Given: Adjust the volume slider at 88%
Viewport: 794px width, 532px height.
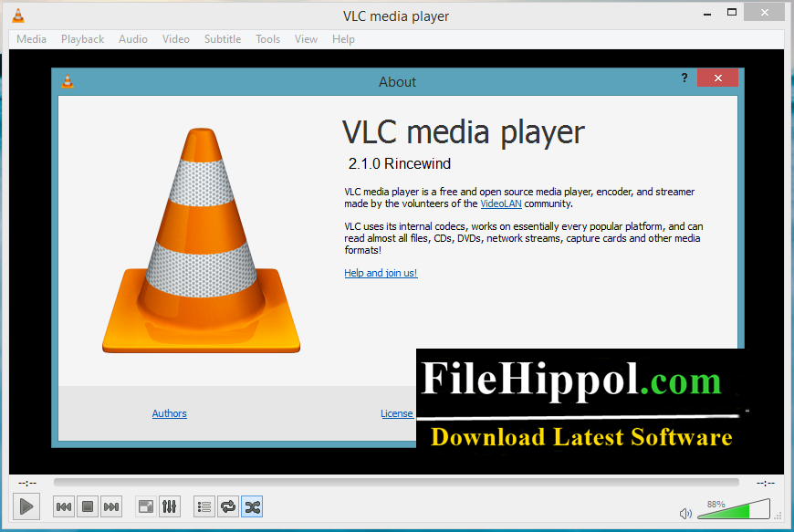Looking at the screenshot, I should (x=734, y=509).
